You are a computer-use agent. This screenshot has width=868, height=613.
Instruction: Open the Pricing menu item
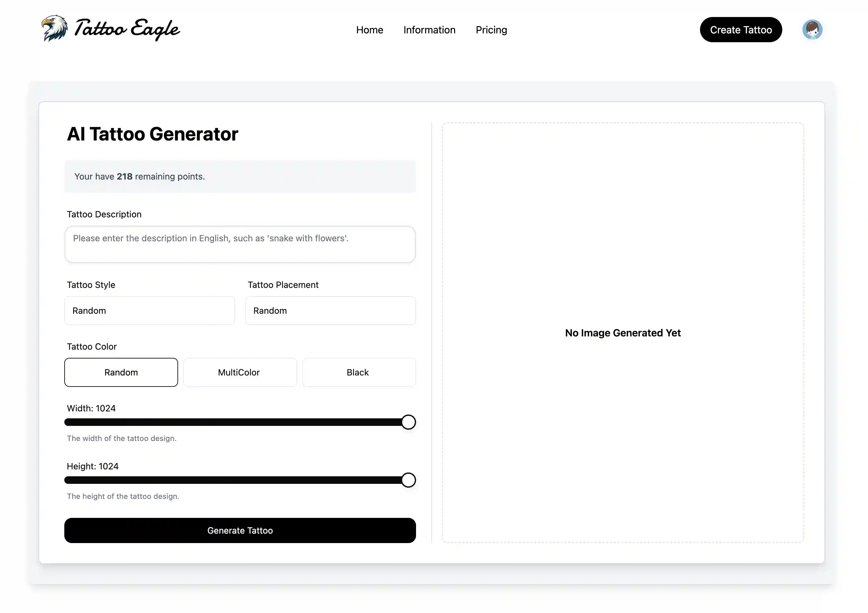[491, 29]
